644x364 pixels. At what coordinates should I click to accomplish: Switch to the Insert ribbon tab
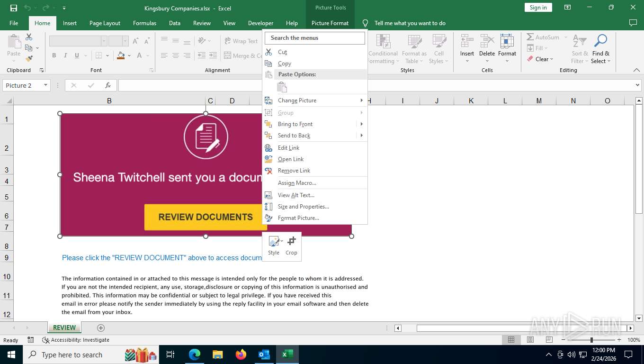pos(70,23)
